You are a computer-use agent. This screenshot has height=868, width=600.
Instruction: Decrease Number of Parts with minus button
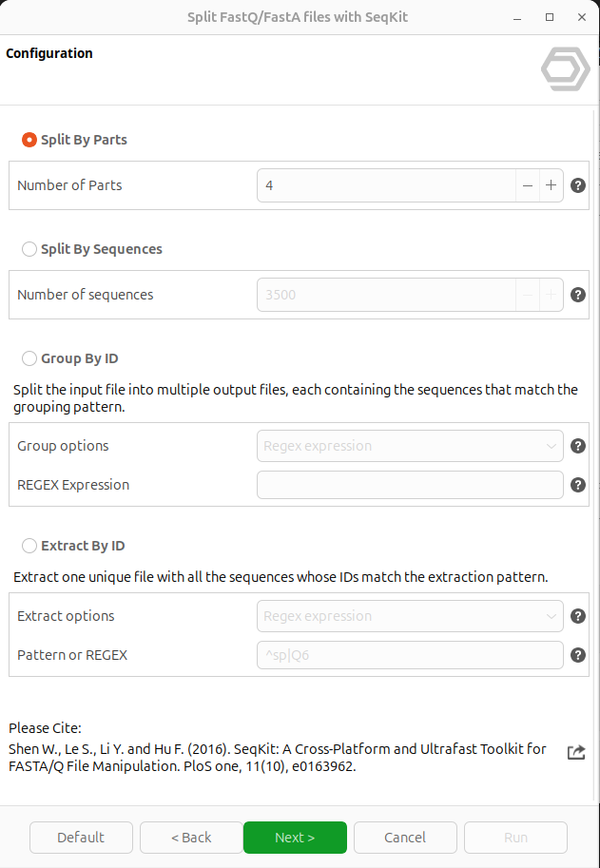point(528,185)
